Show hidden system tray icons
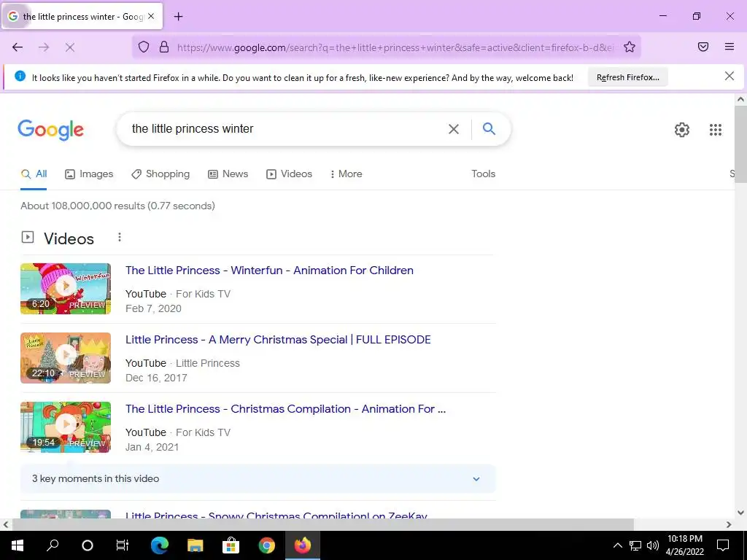747x560 pixels. (x=617, y=545)
